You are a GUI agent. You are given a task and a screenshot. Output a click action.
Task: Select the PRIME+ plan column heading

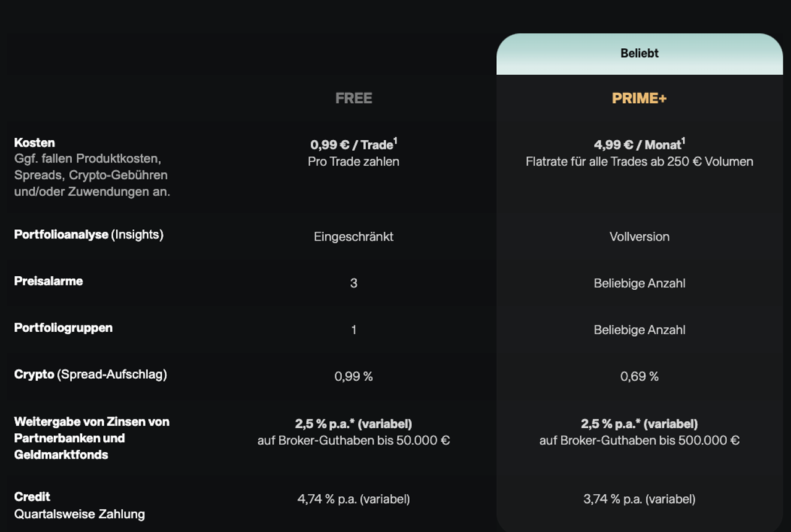(x=640, y=98)
